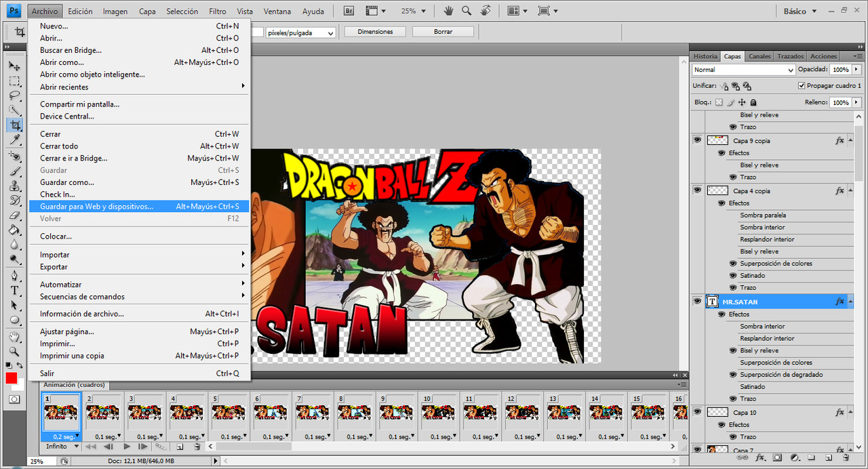This screenshot has height=469, width=868.
Task: Hide the MR.SATAN text layer
Action: 697,301
